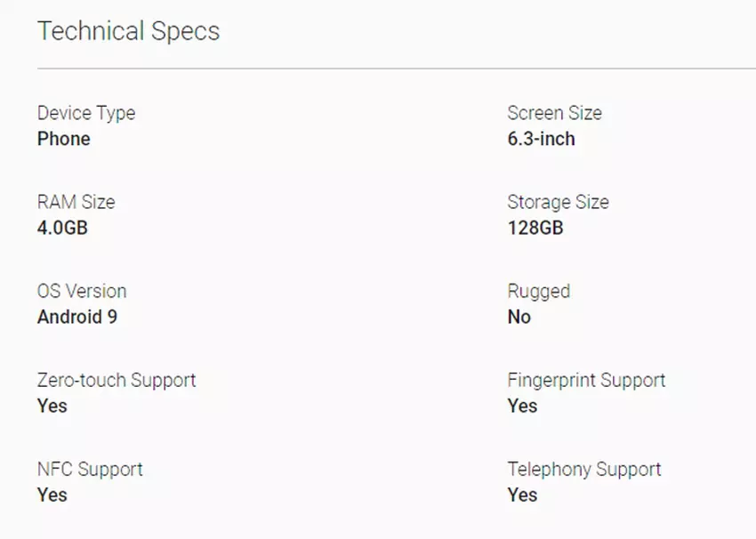This screenshot has width=756, height=539.
Task: Click the OS Version label
Action: pos(82,291)
